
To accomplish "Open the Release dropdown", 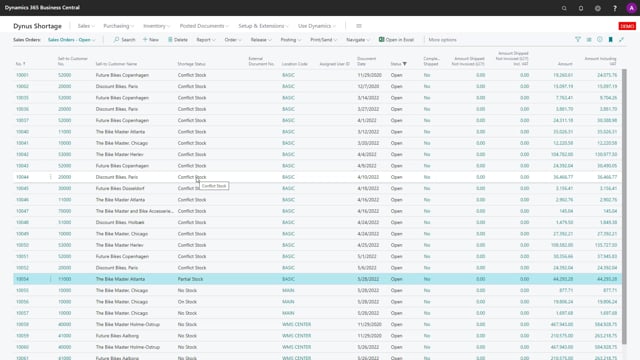I will (x=261, y=40).
